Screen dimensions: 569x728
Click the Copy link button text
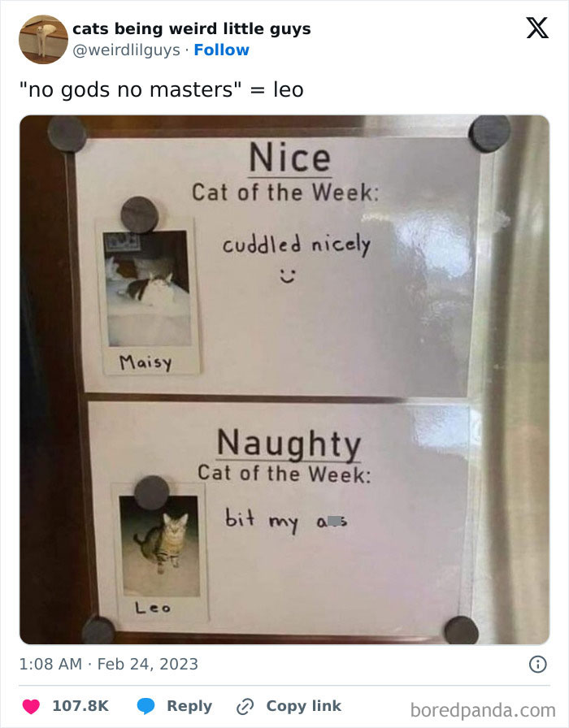tap(304, 706)
